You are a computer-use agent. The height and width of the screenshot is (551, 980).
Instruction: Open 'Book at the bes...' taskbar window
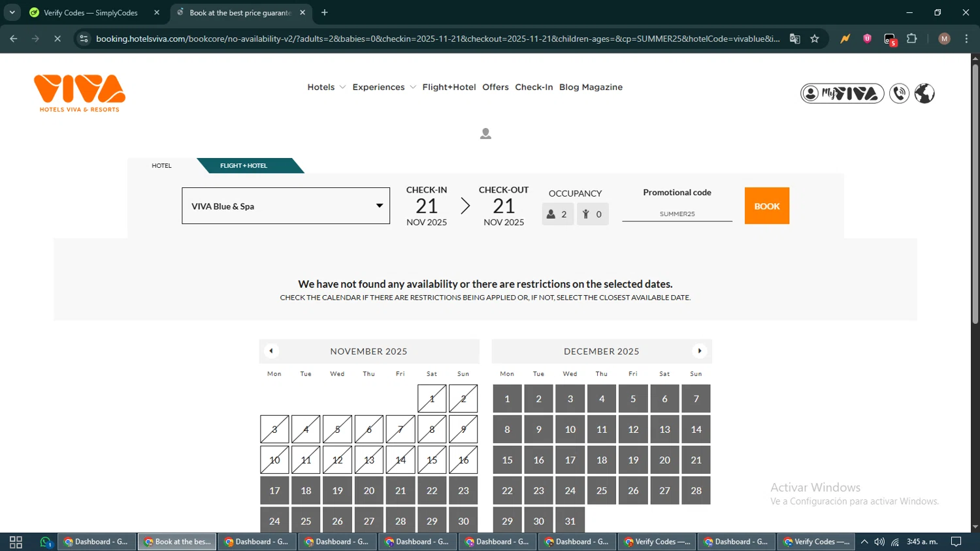coord(177,542)
